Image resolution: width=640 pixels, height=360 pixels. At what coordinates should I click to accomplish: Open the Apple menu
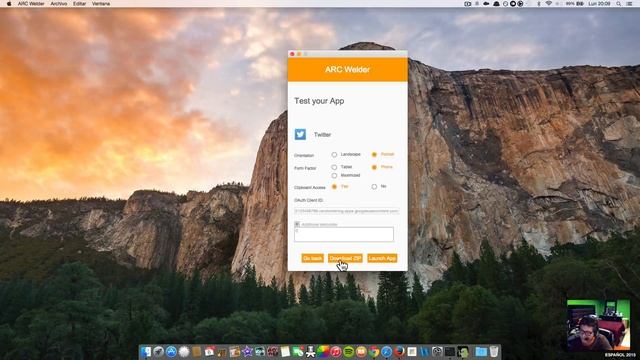[9, 4]
